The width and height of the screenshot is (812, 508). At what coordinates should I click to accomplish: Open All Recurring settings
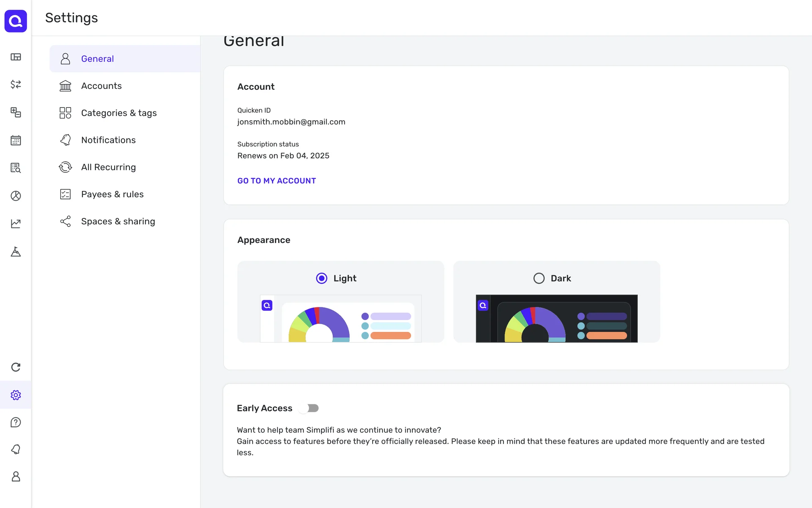click(108, 167)
